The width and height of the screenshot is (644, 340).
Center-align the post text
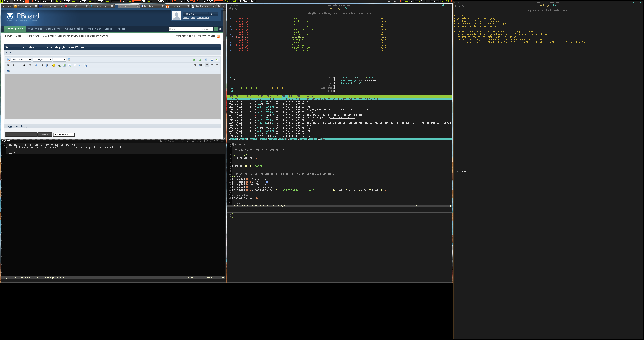(x=212, y=65)
